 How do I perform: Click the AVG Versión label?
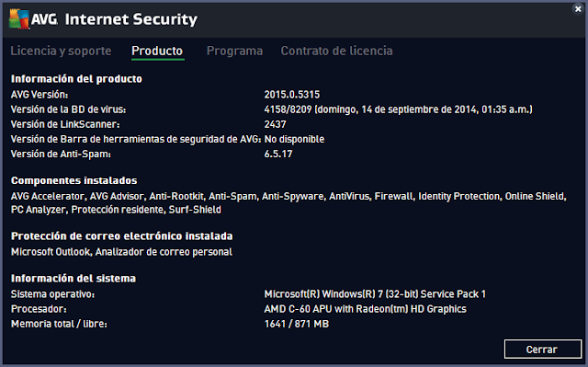tap(40, 95)
